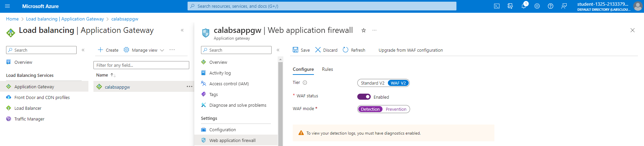
Task: Click the Help question mark icon
Action: [x=551, y=6]
